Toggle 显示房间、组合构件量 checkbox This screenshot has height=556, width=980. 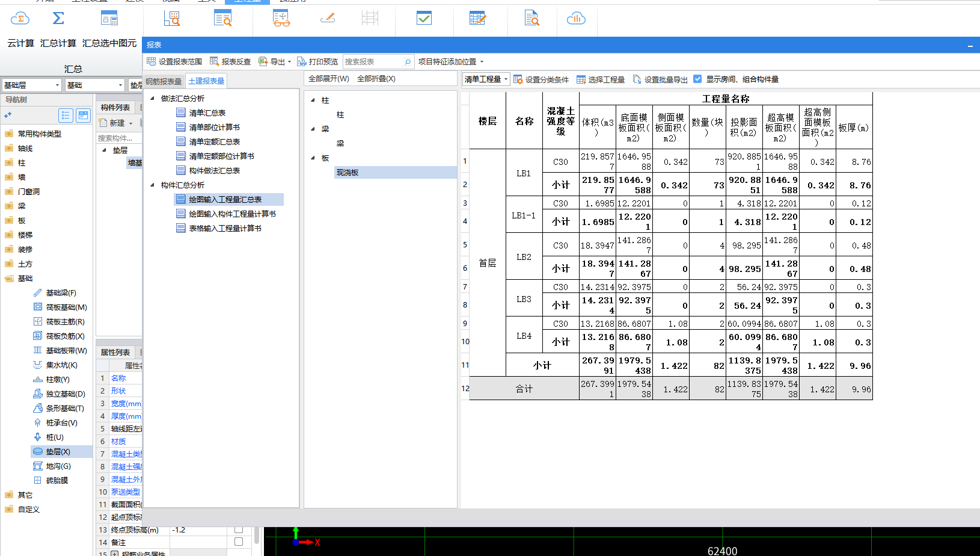tap(697, 79)
